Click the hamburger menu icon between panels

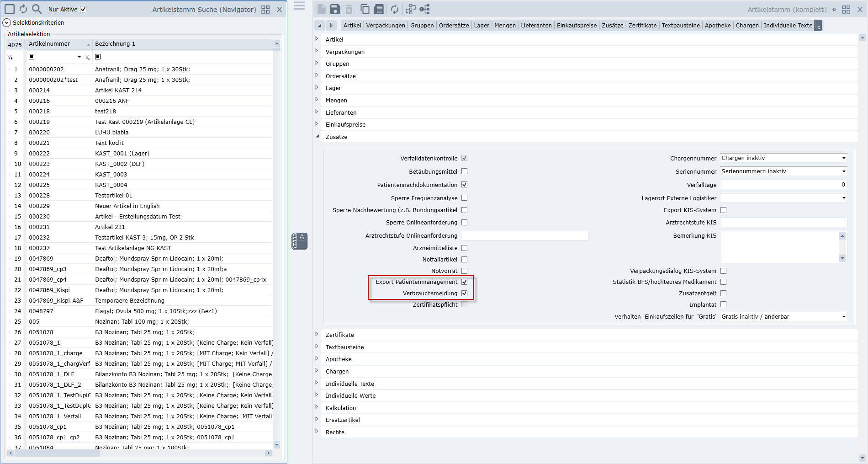point(299,6)
